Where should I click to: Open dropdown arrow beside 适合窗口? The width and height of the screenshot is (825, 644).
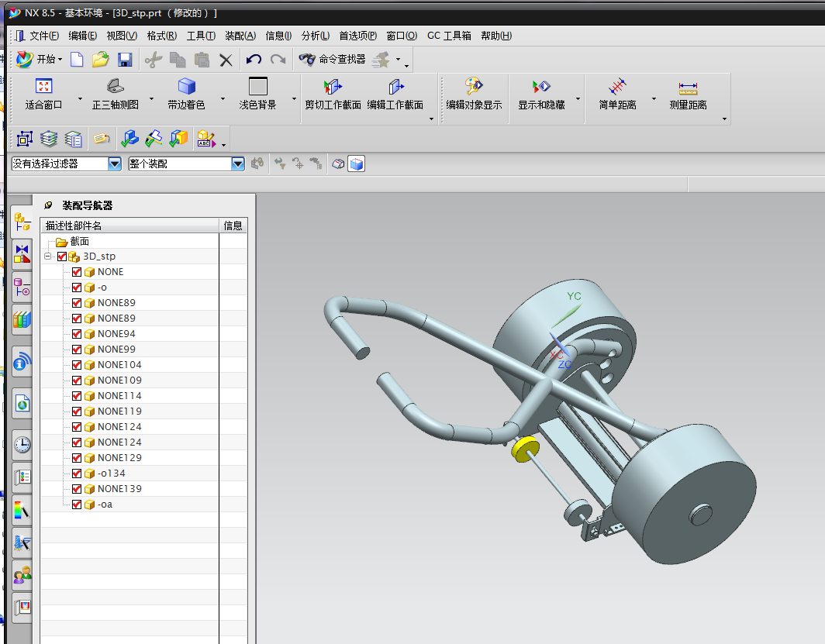pos(80,99)
